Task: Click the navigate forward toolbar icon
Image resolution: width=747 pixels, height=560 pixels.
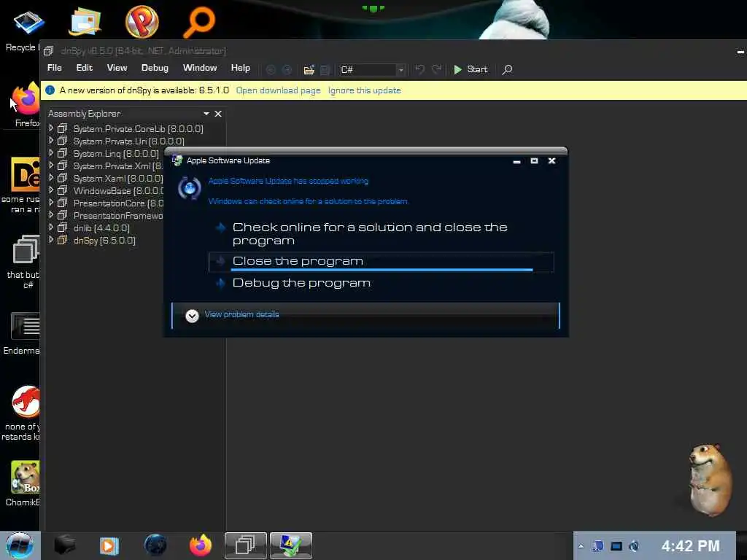Action: 287,69
